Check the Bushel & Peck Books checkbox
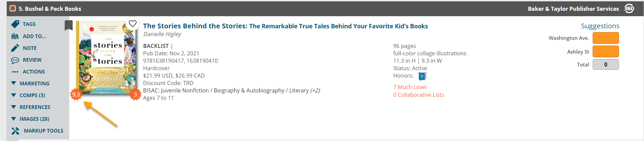This screenshot has height=141, width=644. pyautogui.click(x=13, y=8)
